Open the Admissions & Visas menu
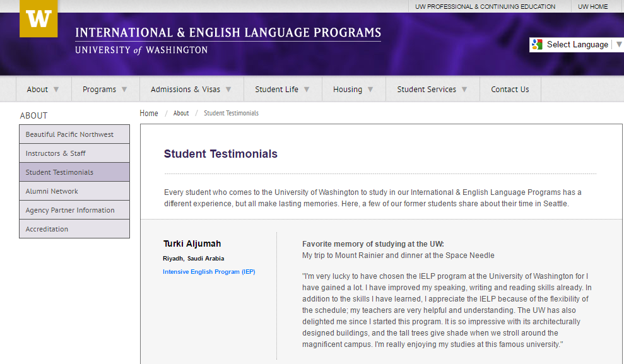 tap(185, 90)
